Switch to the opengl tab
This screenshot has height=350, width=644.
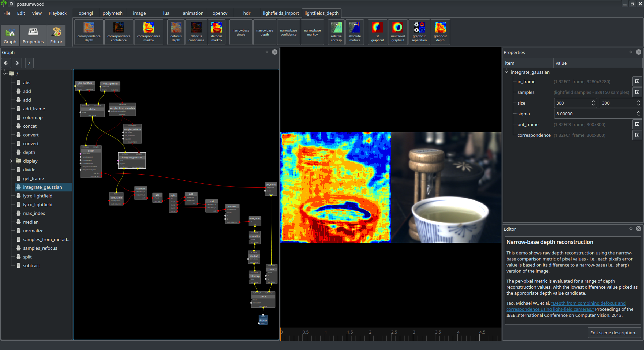[86, 13]
